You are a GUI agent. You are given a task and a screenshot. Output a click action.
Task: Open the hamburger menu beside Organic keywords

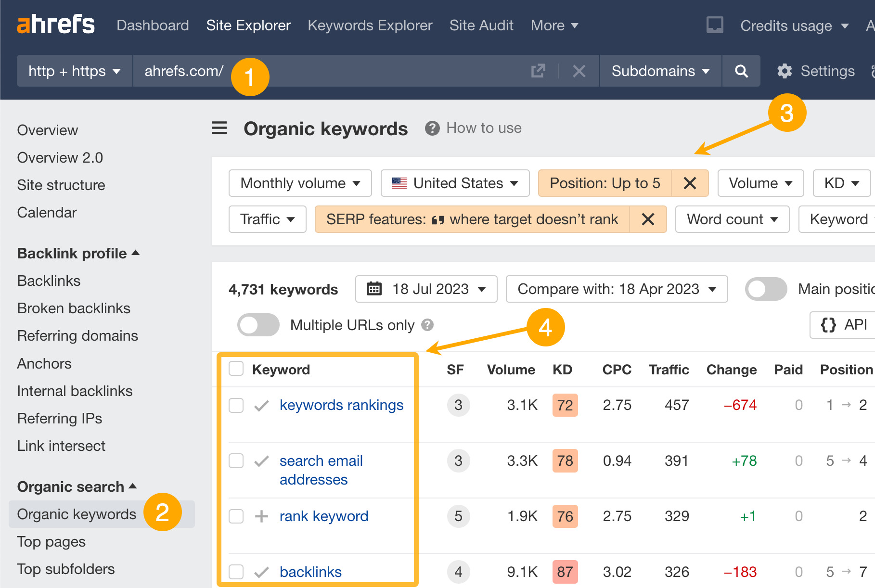(219, 128)
